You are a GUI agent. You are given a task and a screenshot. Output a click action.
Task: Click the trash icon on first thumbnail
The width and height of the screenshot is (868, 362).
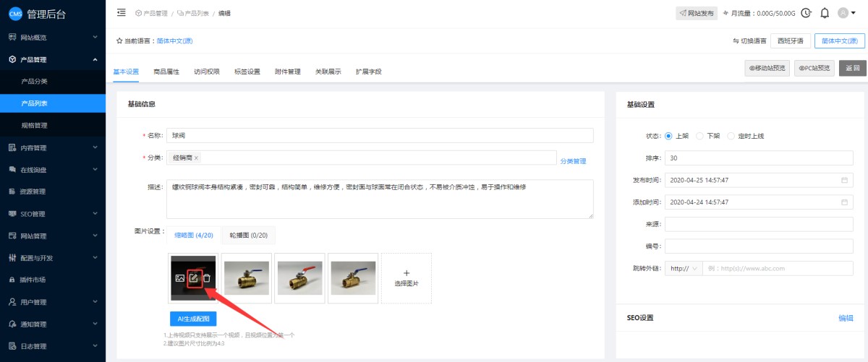click(207, 278)
